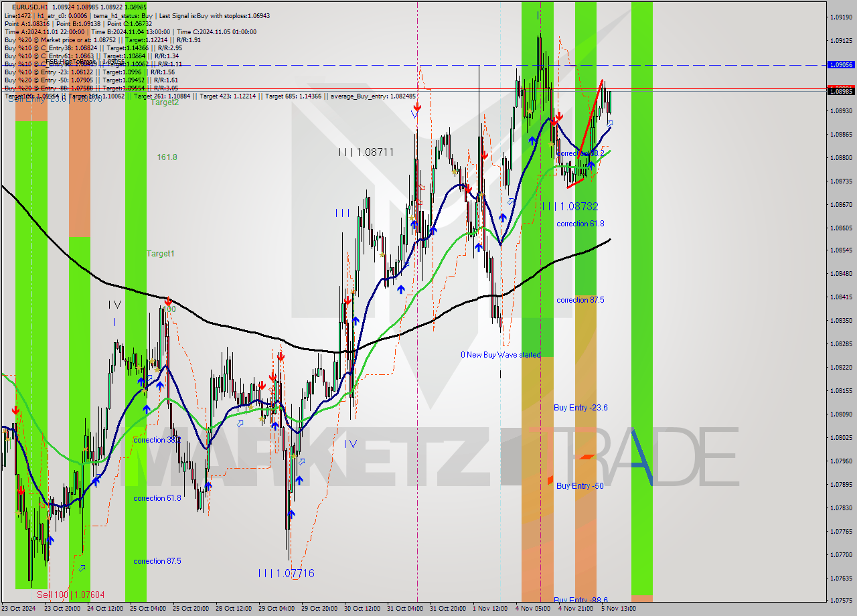Click the 1.08025 price axis label
This screenshot has width=857, height=616.
pyautogui.click(x=841, y=437)
